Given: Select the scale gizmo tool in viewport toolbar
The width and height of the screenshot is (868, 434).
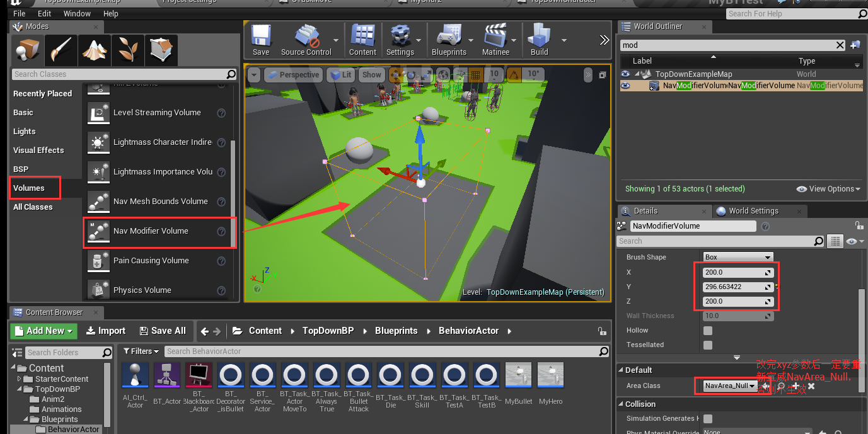Looking at the screenshot, I should pos(427,74).
